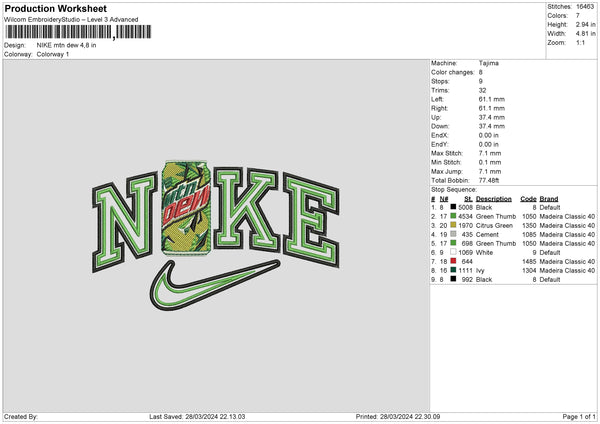Viewport: 600px width, 424px height.
Task: Click the 'Created By:' footer label
Action: [x=21, y=417]
